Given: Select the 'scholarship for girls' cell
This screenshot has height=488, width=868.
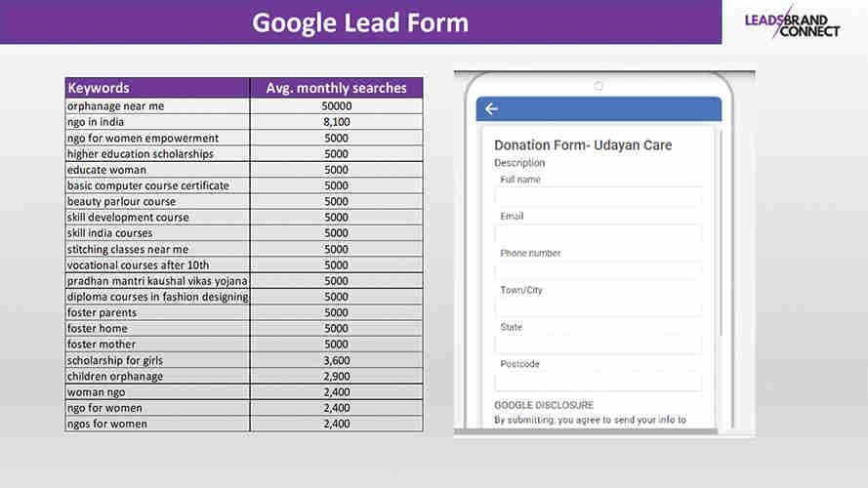Looking at the screenshot, I should pos(157,360).
